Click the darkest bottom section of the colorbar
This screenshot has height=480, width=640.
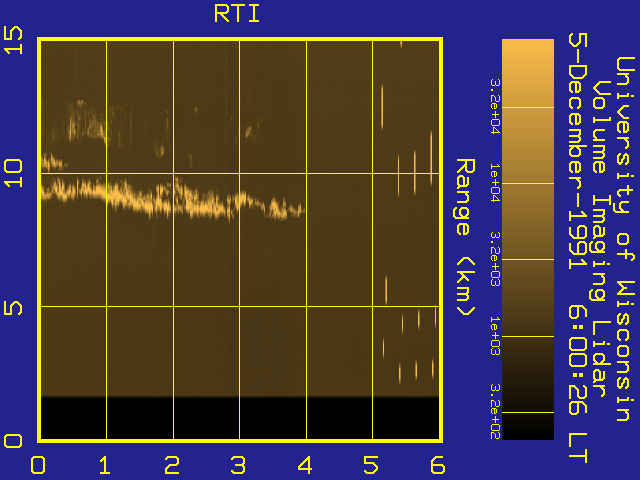[x=528, y=426]
